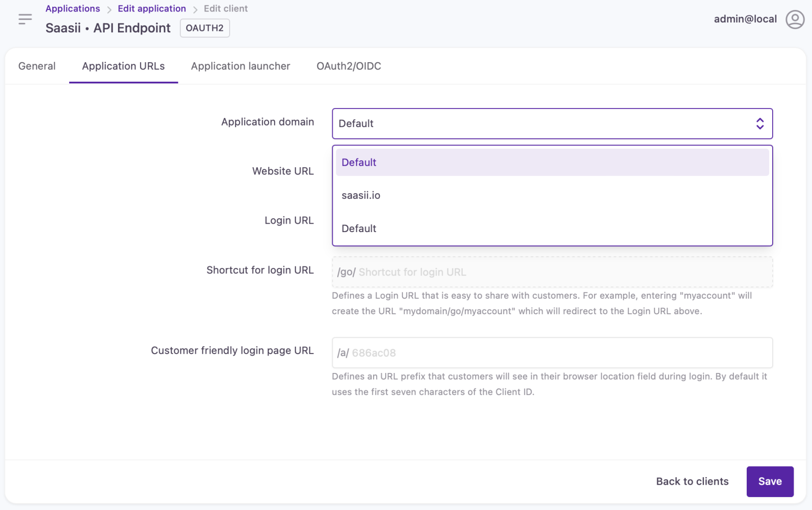This screenshot has width=812, height=510.
Task: Open the hamburger sidebar menu
Action: pyautogui.click(x=25, y=19)
